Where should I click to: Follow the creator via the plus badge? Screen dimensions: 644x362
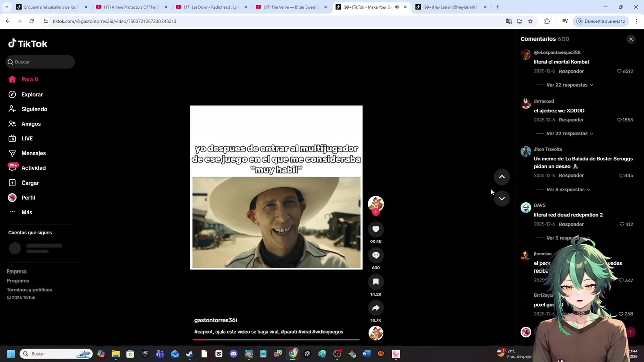pyautogui.click(x=376, y=212)
